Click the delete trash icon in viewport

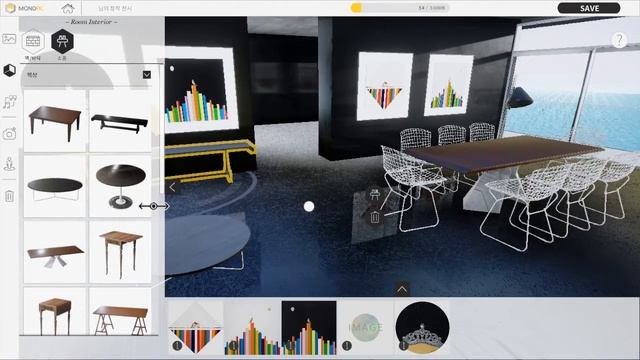click(375, 217)
